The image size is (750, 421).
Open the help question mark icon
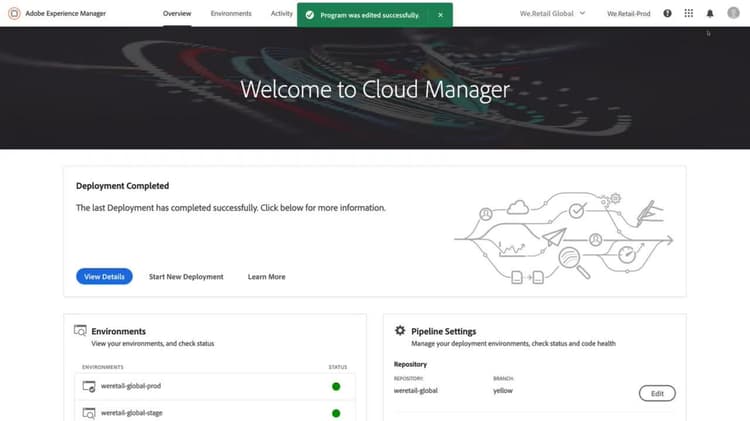(x=667, y=13)
